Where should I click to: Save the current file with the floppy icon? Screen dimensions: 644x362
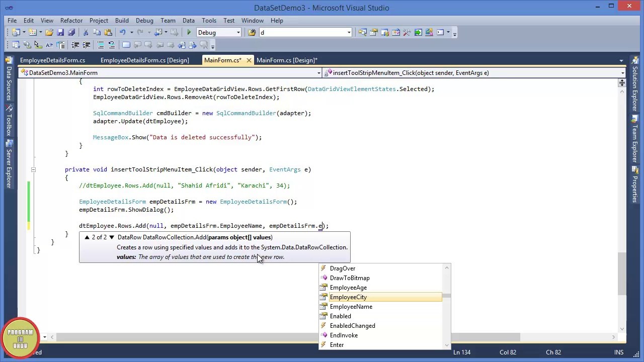click(60, 33)
